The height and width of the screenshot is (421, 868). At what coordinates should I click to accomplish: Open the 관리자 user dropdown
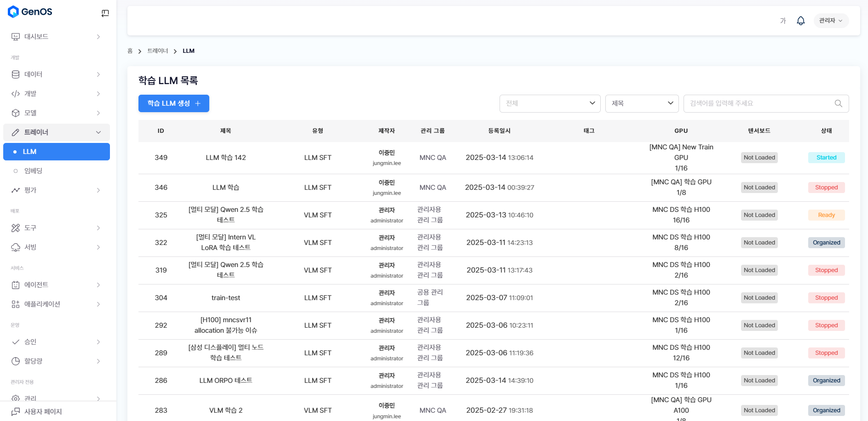click(x=830, y=21)
